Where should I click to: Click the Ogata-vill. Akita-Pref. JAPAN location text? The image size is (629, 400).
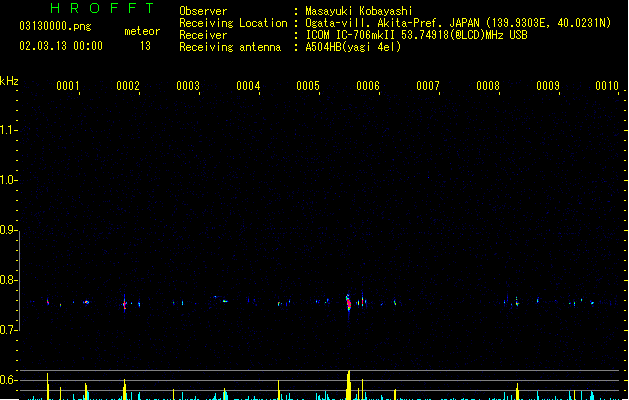[458, 23]
